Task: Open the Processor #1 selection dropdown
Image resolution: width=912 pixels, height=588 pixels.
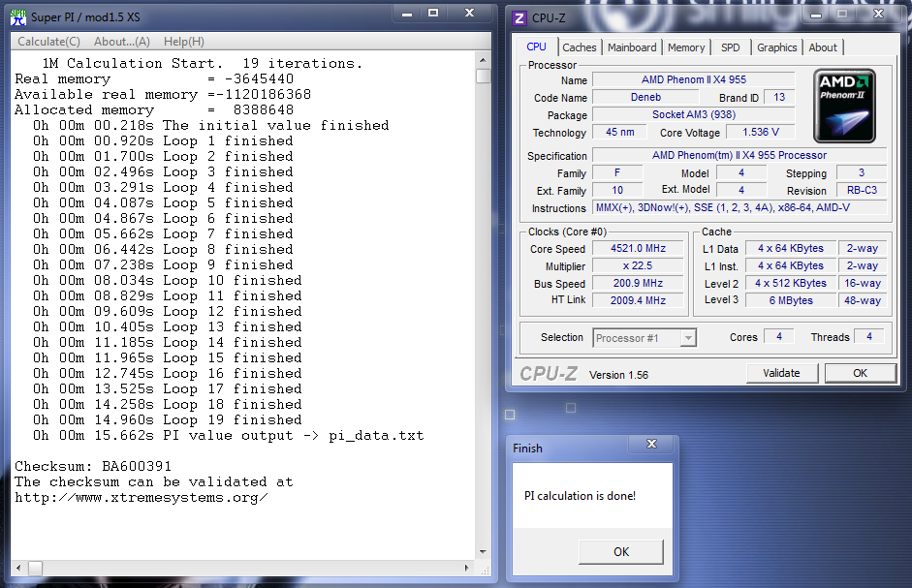Action: point(645,338)
